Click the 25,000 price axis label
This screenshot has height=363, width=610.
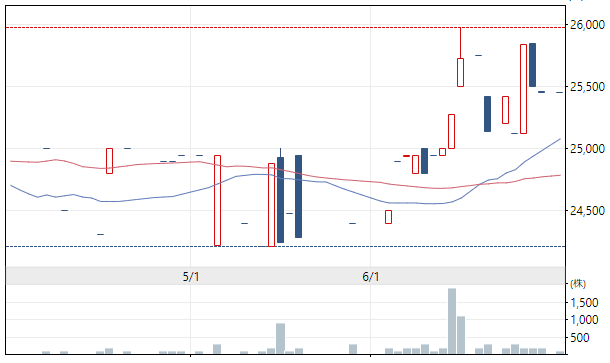coord(587,149)
